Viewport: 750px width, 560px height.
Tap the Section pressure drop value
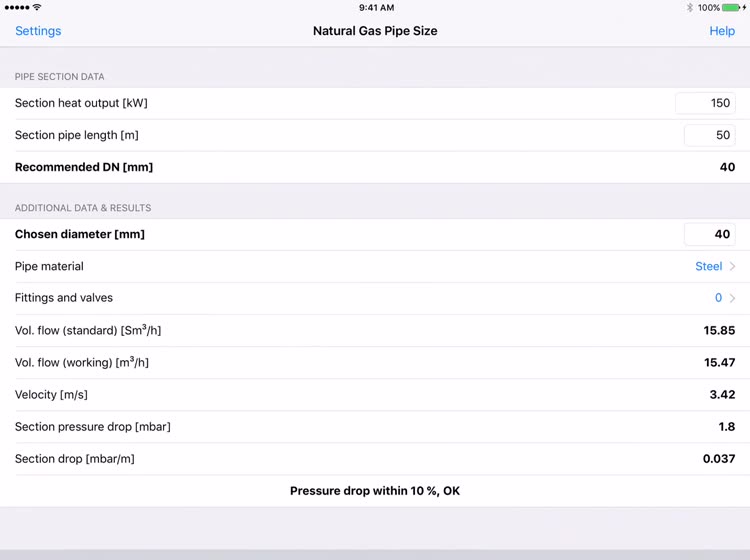coord(727,427)
